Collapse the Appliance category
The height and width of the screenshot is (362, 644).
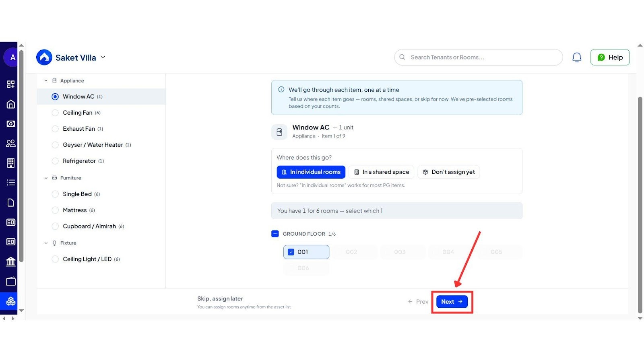[x=46, y=81]
